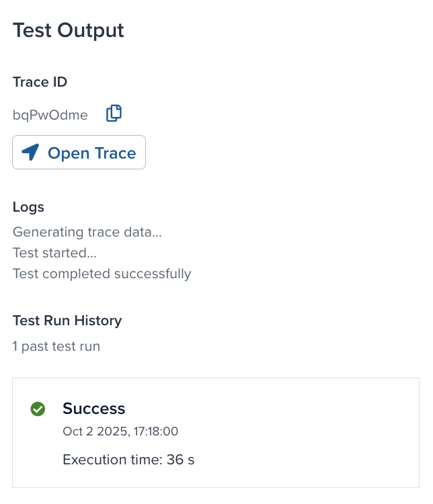This screenshot has height=504, width=433.
Task: Click the green Success checkmark icon
Action: tap(38, 409)
